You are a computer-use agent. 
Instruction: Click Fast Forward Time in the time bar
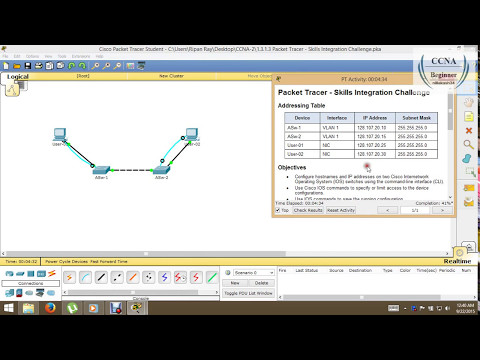109,261
